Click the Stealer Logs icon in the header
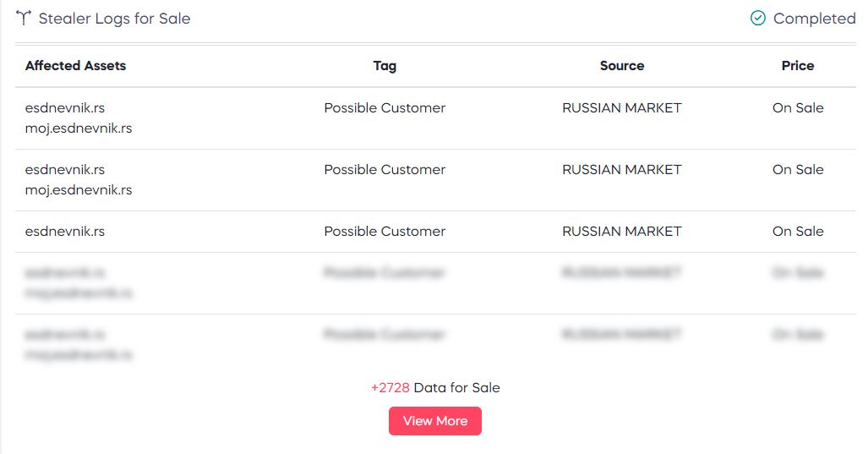Screen dimensions: 868x454 [x=24, y=18]
